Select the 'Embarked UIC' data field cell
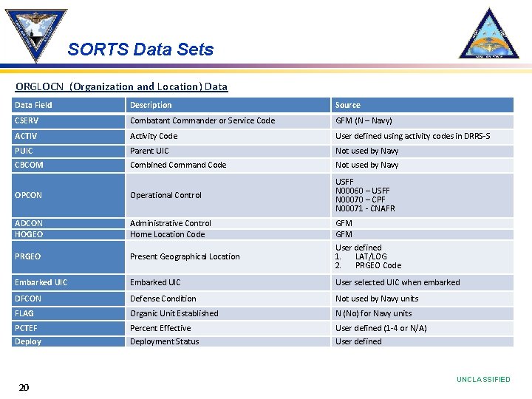Screen dimensions: 532x399 tap(68, 282)
